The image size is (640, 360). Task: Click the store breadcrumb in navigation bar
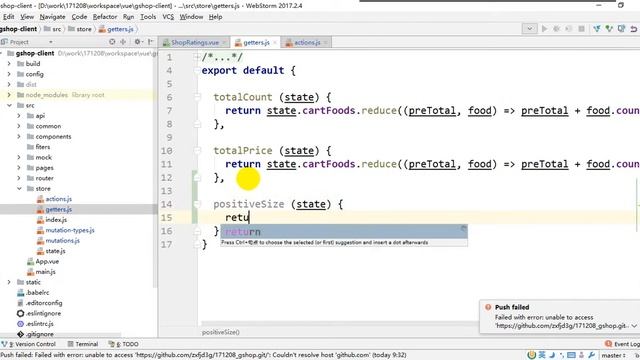point(80,29)
